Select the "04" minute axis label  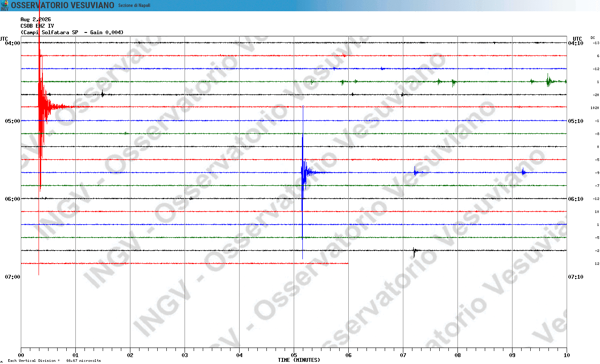[239, 355]
